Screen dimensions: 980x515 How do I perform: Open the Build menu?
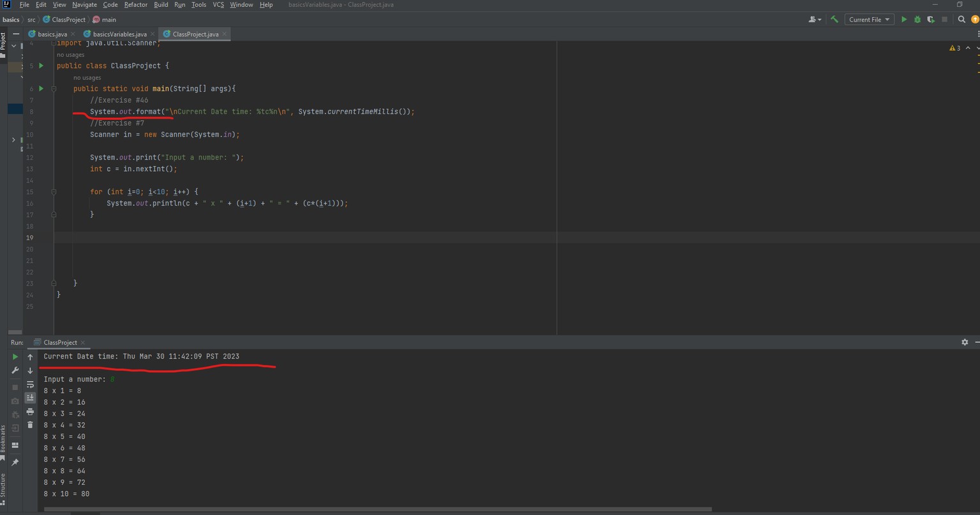[x=161, y=4]
